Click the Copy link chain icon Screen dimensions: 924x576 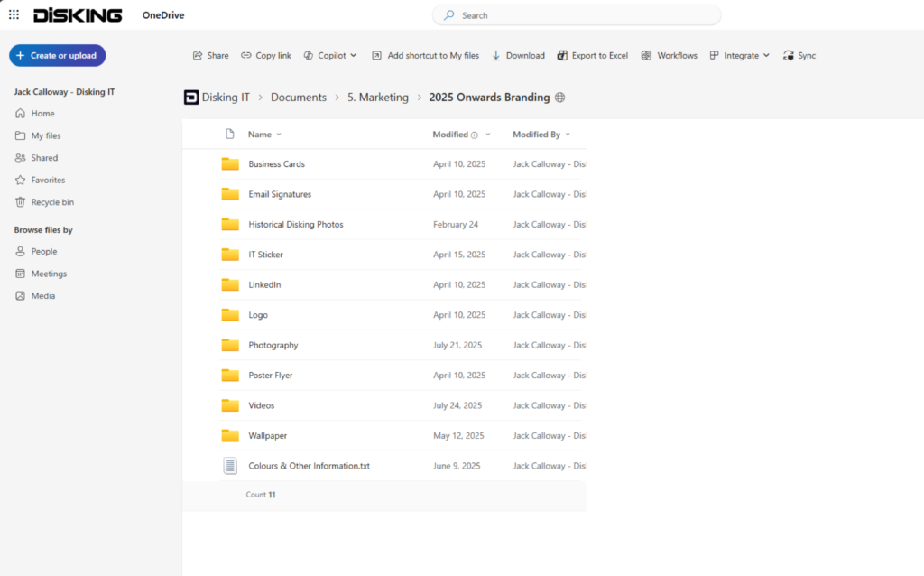[245, 55]
